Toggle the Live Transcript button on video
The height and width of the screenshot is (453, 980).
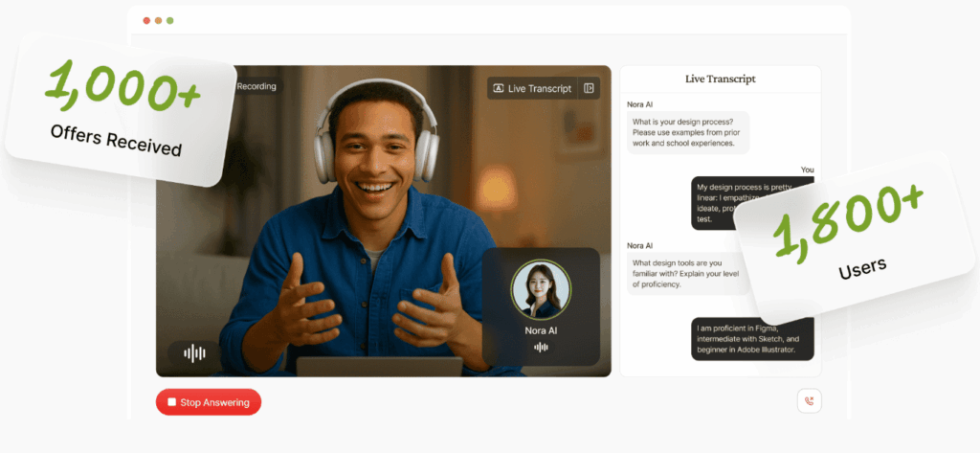pos(533,88)
